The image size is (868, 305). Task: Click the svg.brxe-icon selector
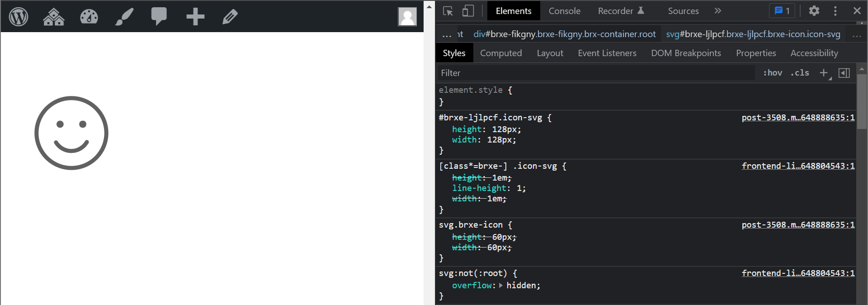coord(471,225)
